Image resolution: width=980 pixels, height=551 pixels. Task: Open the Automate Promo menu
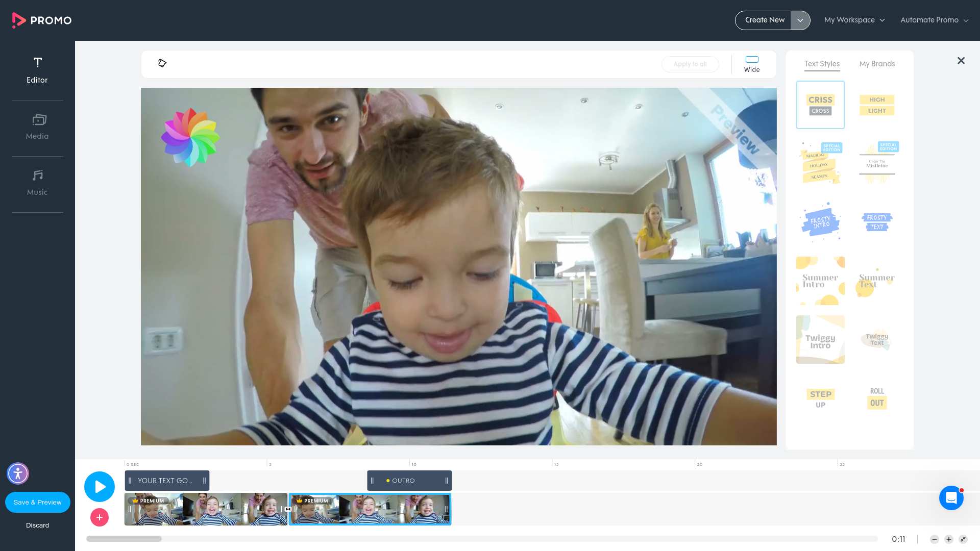(934, 20)
